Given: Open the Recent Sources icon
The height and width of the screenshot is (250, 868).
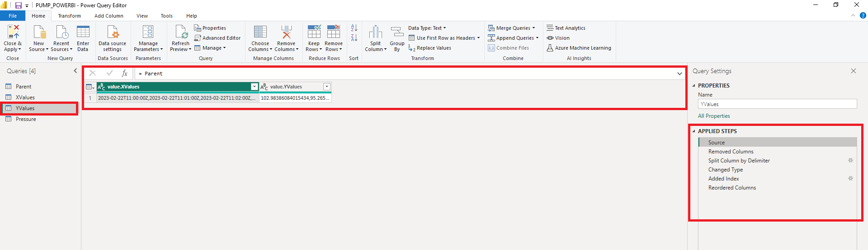Looking at the screenshot, I should (62, 32).
